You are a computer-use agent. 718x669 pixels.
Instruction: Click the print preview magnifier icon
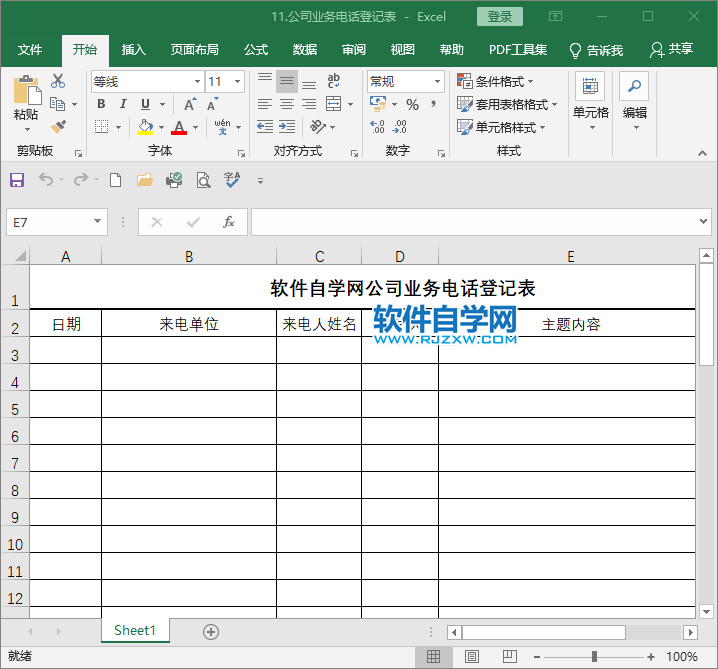(203, 180)
